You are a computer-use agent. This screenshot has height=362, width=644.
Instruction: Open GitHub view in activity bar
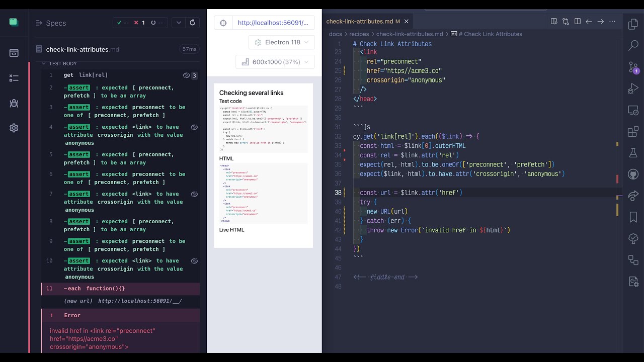click(x=633, y=174)
